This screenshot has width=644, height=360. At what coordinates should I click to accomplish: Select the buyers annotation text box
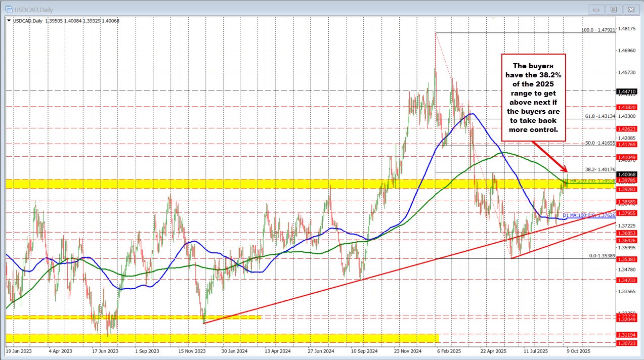(x=533, y=97)
